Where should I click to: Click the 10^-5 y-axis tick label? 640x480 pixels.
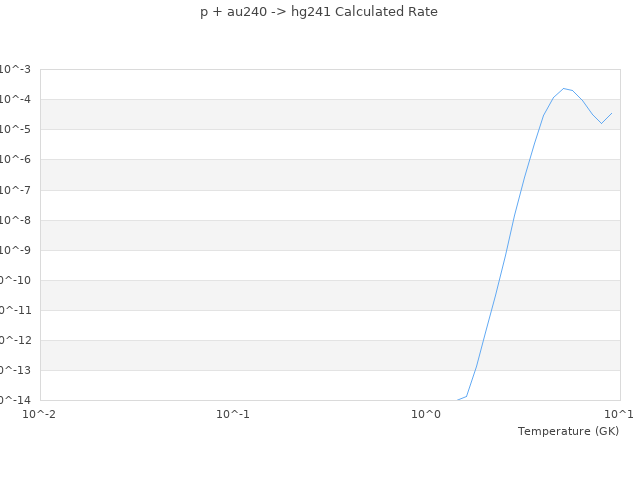tap(15, 129)
